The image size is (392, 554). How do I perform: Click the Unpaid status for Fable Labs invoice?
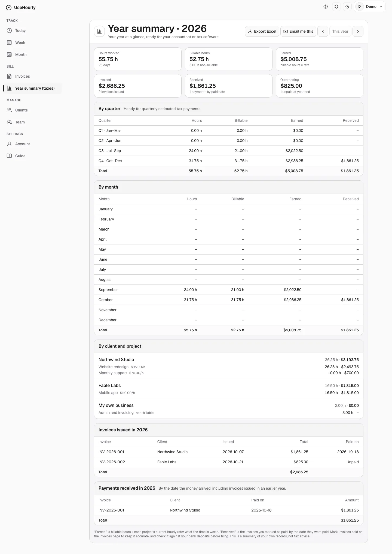[x=353, y=462]
